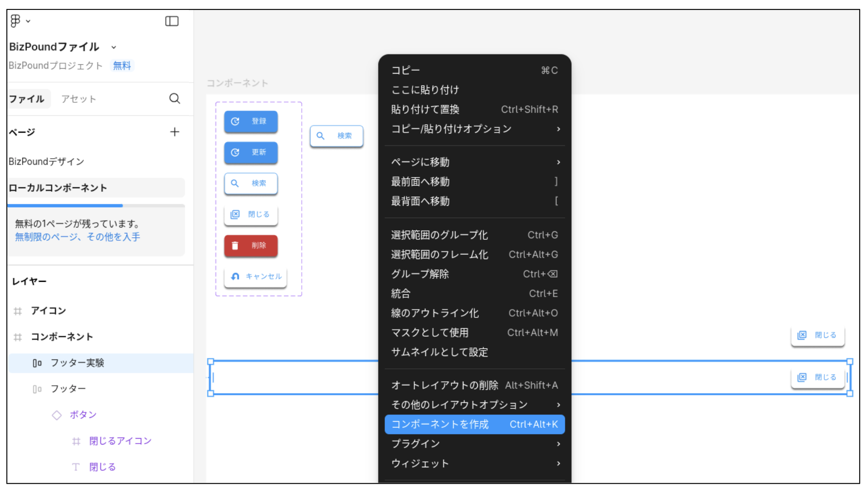Click the blue 更新 button on canvas
Image resolution: width=868 pixels, height=493 pixels.
coord(251,152)
